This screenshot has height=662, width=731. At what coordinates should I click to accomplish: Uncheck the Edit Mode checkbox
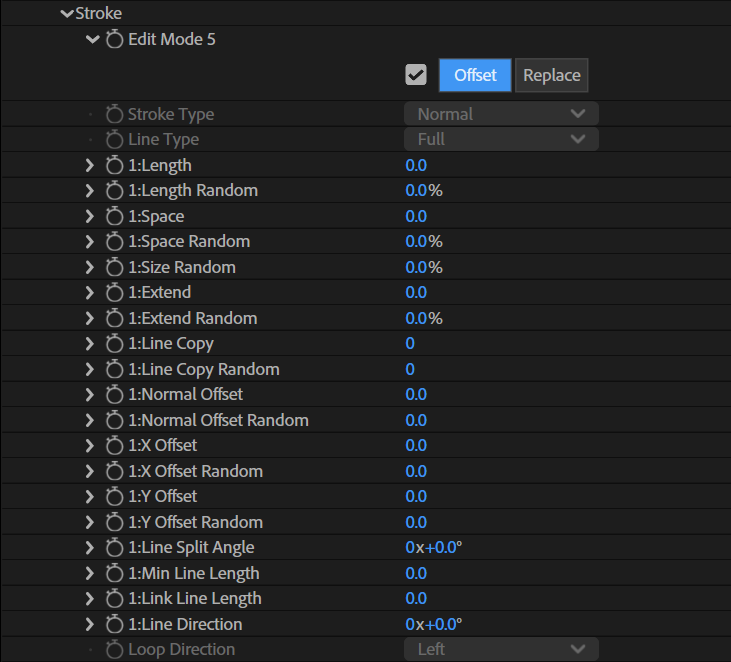tap(416, 75)
